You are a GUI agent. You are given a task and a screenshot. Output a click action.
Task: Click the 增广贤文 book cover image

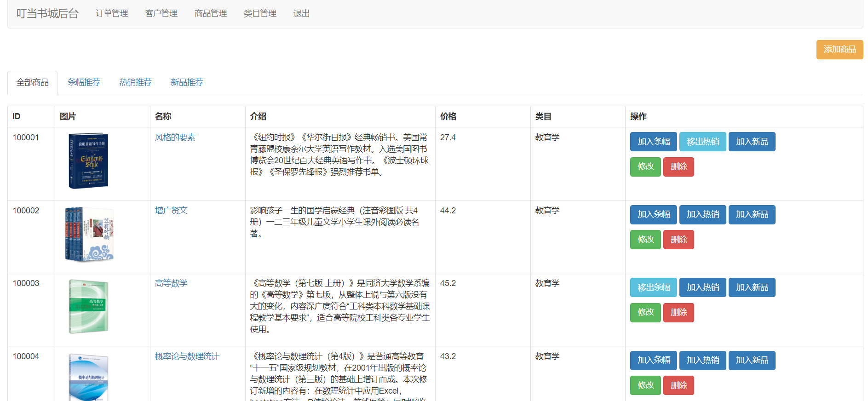89,234
